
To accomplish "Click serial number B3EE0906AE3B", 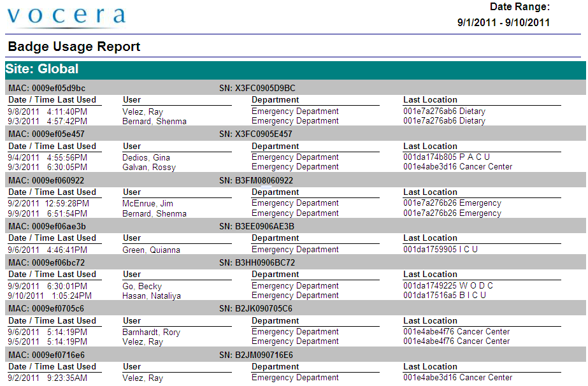I will pyautogui.click(x=256, y=226).
